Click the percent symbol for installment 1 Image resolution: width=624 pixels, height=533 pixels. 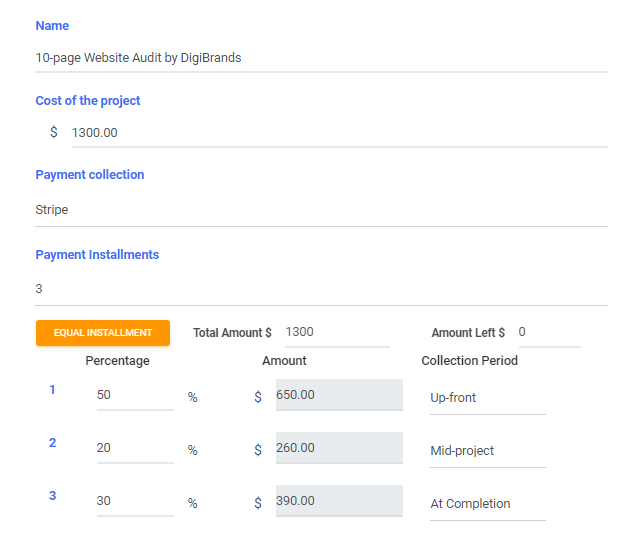(192, 398)
